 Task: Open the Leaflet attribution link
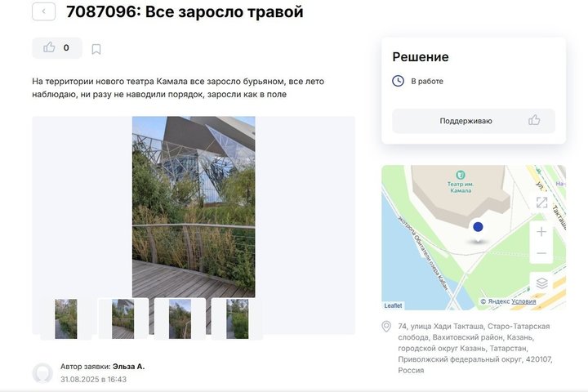(x=393, y=305)
